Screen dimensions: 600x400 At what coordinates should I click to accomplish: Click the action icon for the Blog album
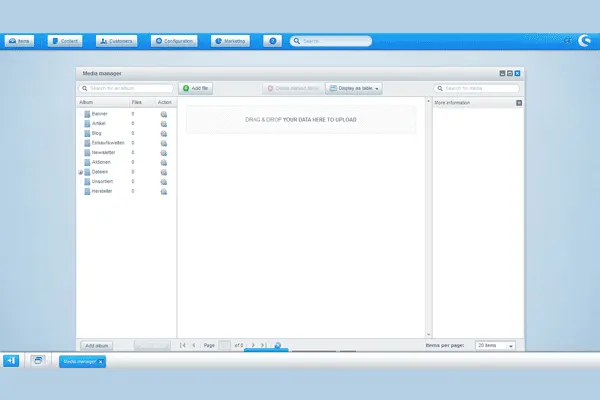tap(164, 134)
